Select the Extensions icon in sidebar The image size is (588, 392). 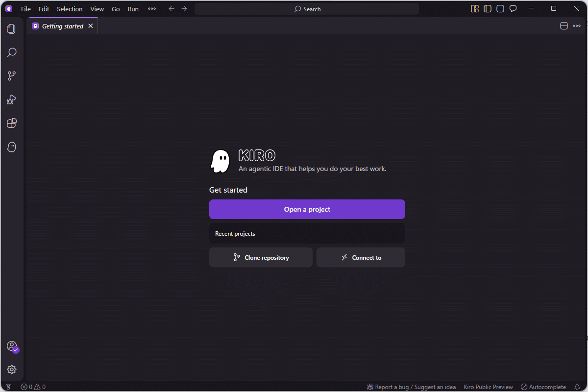(12, 123)
